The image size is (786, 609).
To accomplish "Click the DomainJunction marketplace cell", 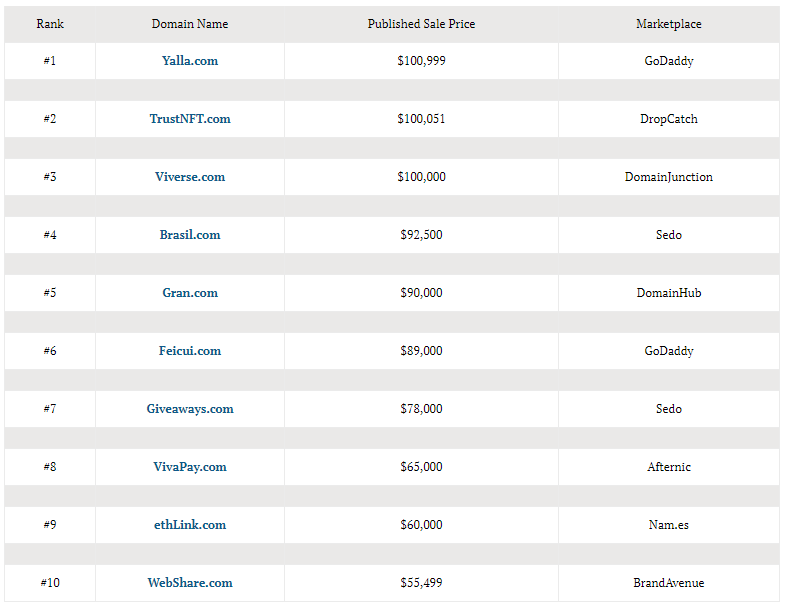I will tap(669, 177).
